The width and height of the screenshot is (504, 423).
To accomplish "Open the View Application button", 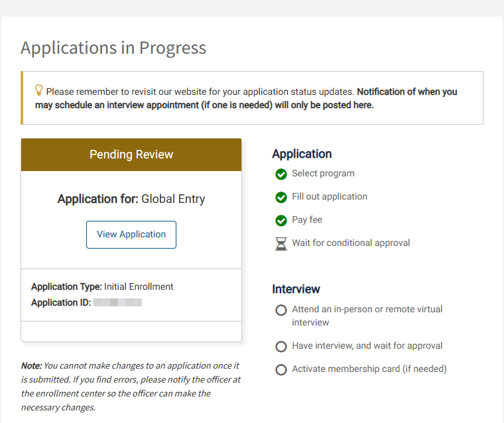I will point(131,235).
